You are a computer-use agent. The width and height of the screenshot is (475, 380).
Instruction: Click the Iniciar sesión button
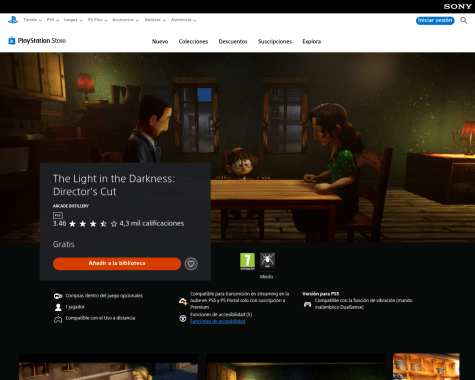click(435, 20)
